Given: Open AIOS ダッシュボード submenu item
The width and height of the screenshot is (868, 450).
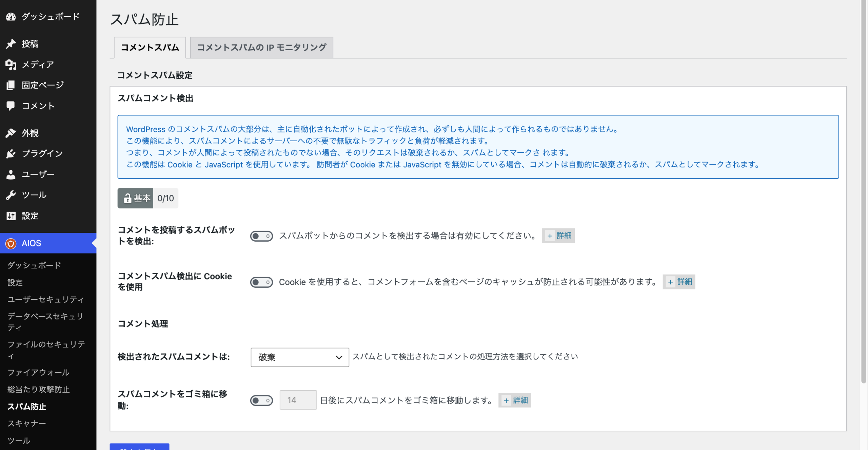Looking at the screenshot, I should click(x=35, y=265).
